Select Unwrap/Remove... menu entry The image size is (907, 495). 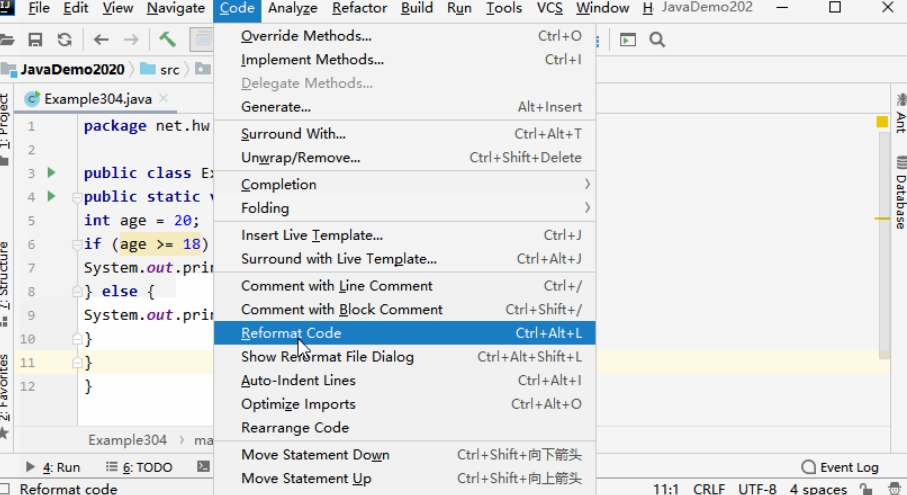(404, 158)
